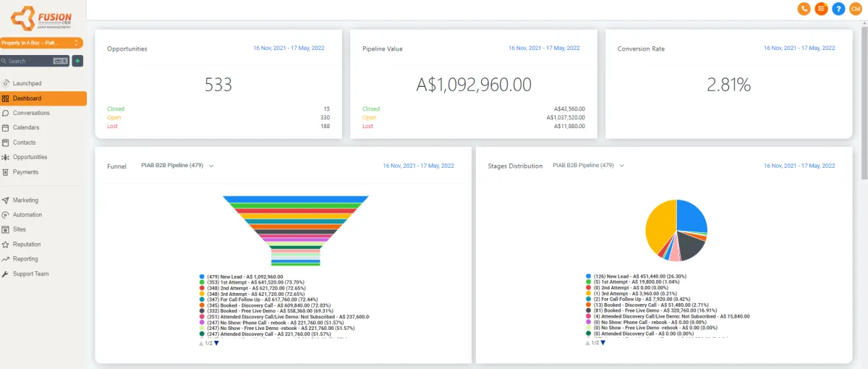This screenshot has height=369, width=868.
Task: Click the Opportunities icon in sidebar
Action: tap(6, 157)
